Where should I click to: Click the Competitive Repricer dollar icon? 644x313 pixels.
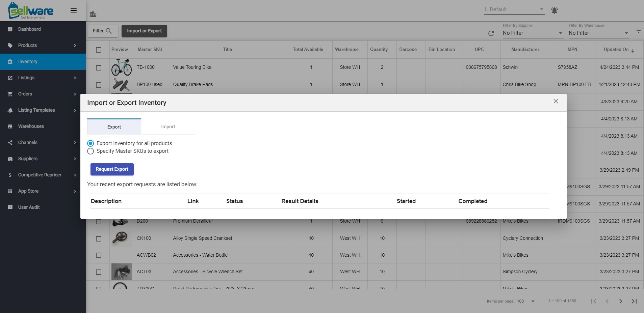coord(10,175)
